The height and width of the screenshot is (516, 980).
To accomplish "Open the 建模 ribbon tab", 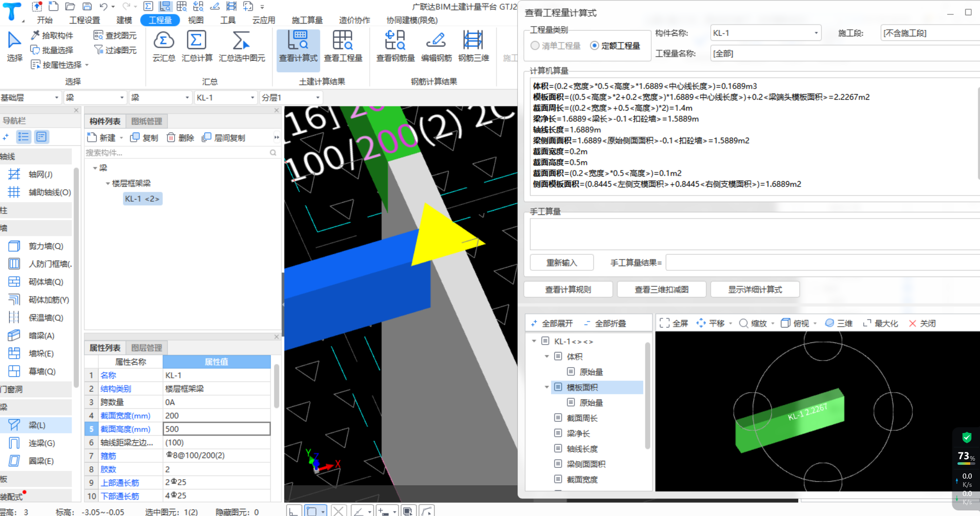I will click(124, 20).
